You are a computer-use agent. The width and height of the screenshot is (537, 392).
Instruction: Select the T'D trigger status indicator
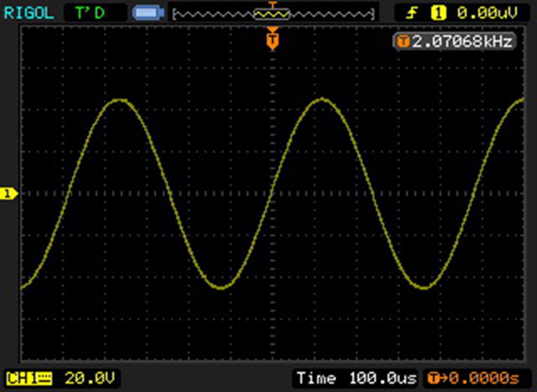tap(91, 12)
